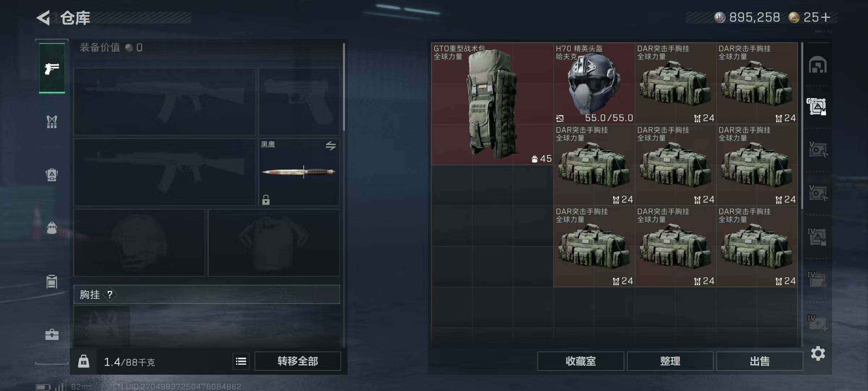Image resolution: width=868 pixels, height=391 pixels.
Task: Click the 胸挂 question mark help
Action: coord(110,295)
